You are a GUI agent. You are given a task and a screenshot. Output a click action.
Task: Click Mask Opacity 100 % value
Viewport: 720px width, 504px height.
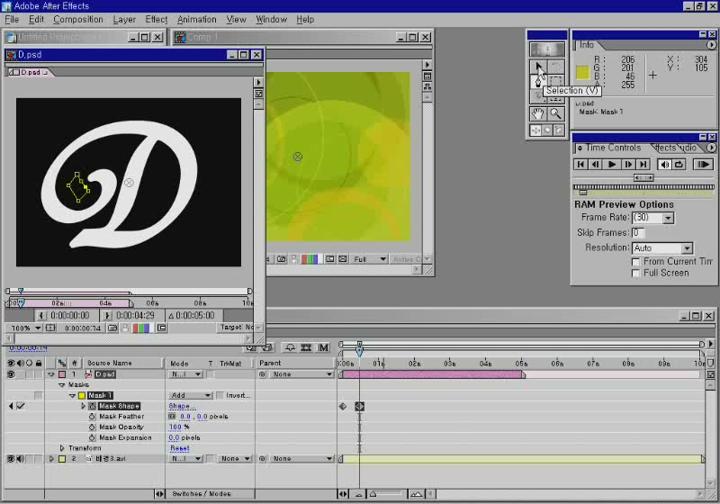179,427
